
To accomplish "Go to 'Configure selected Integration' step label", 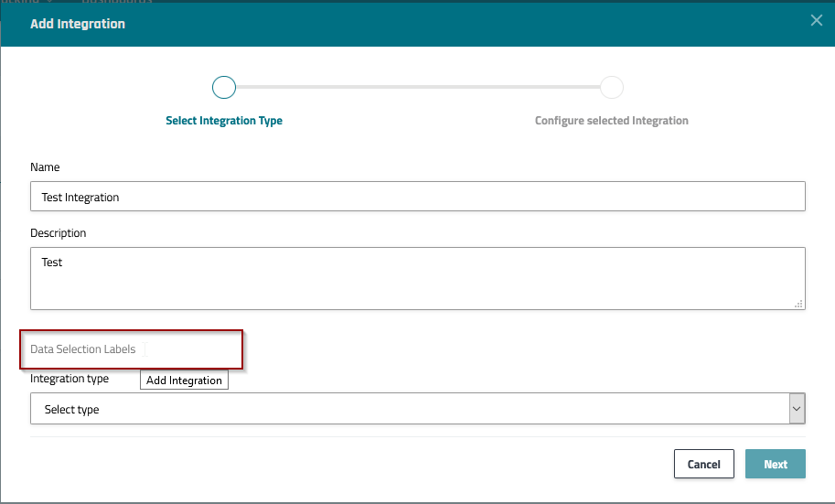I will click(612, 121).
